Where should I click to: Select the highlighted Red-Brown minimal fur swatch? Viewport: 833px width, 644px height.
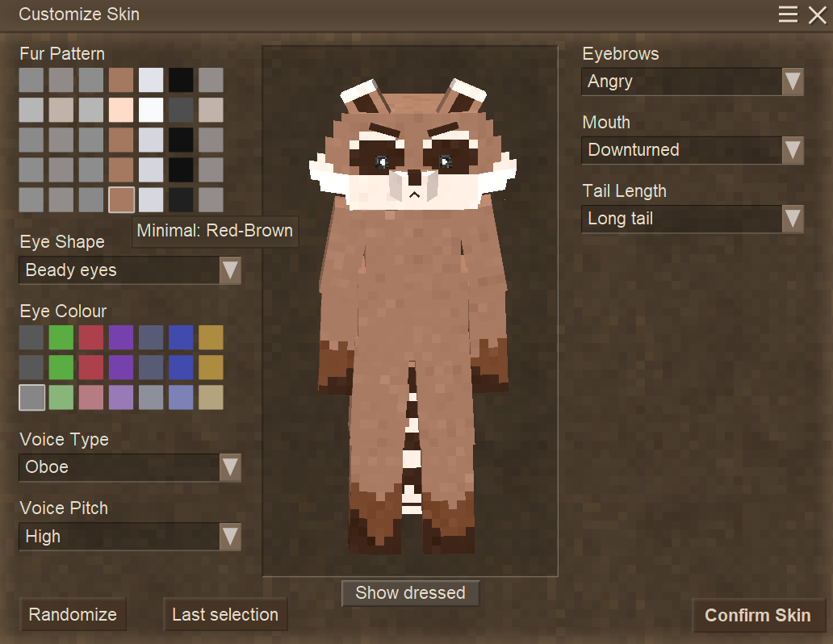[x=121, y=200]
